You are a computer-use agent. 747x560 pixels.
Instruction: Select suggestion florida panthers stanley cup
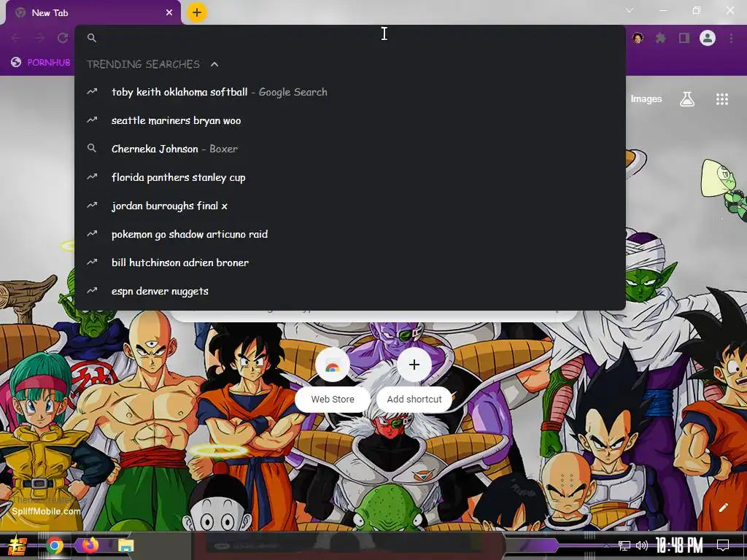(350, 177)
